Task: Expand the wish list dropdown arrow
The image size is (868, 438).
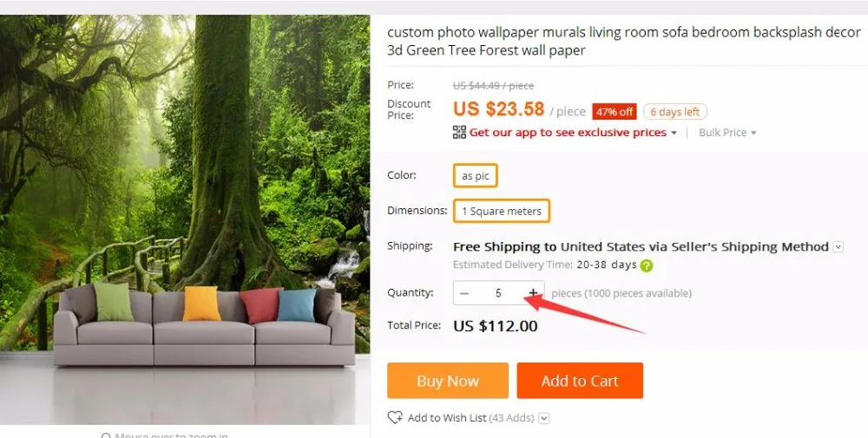Action: [x=544, y=418]
